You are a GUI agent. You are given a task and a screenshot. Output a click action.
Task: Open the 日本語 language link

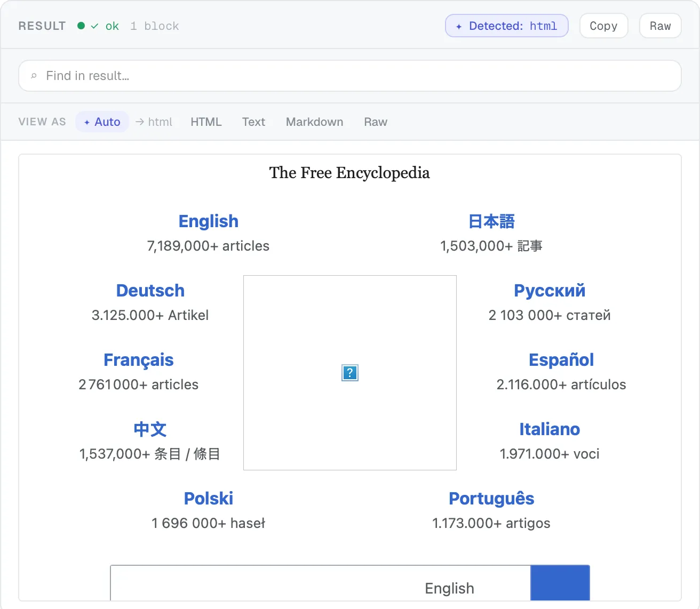491,221
